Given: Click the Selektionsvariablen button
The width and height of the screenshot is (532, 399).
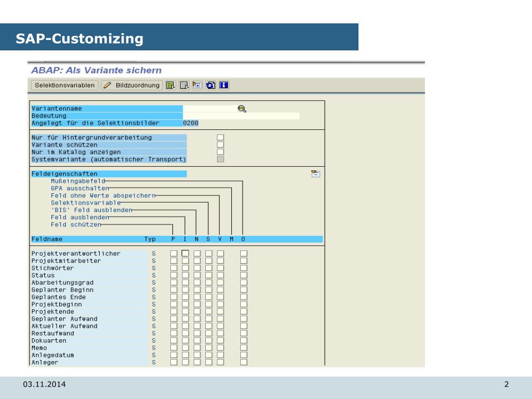Looking at the screenshot, I should click(64, 85).
